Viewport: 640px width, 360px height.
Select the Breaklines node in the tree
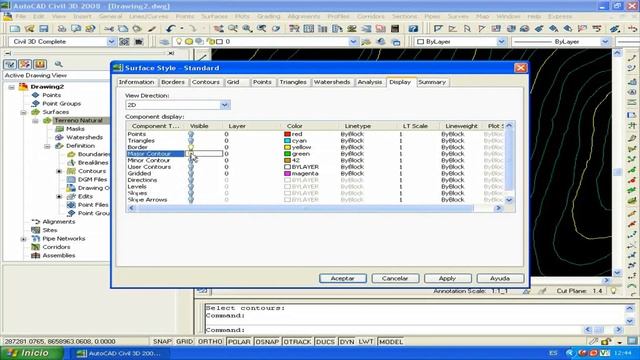coord(93,162)
